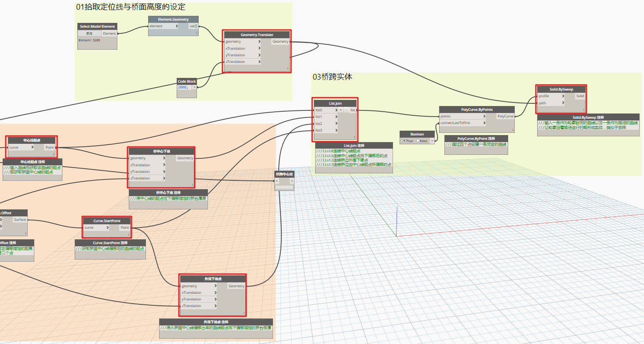The image size is (644, 344).
Task: Click the Boolean node's output port arrow
Action: 432,141
